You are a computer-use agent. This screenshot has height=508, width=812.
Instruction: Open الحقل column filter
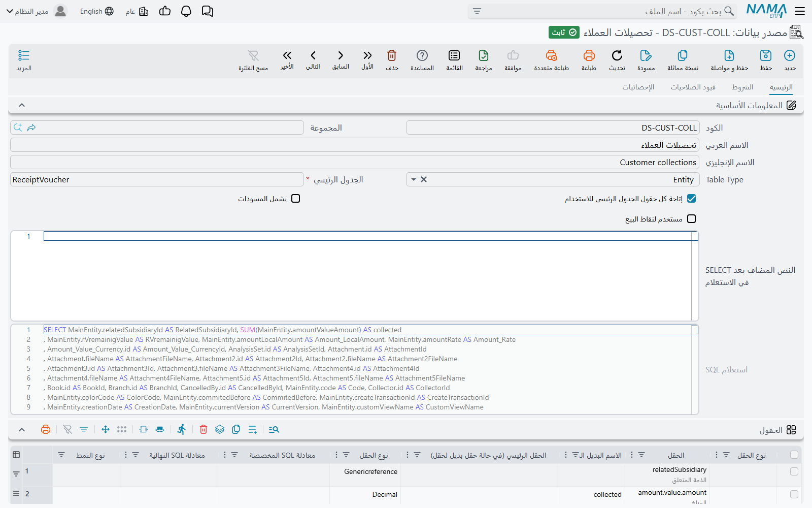click(641, 455)
